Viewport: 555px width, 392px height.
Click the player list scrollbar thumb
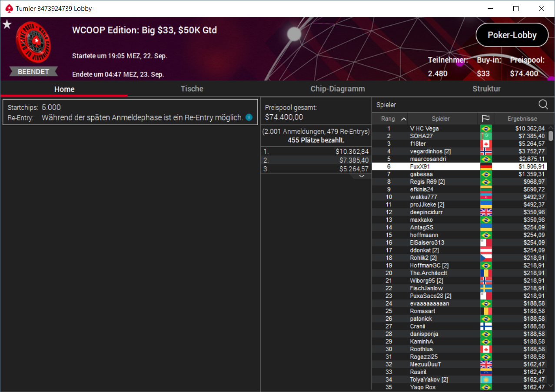tap(551, 136)
